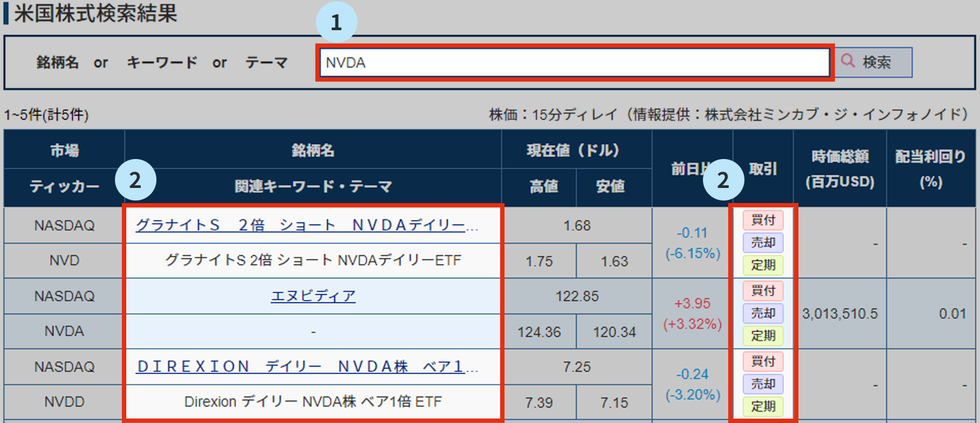Click 買付 button in the NVD row

click(x=763, y=221)
